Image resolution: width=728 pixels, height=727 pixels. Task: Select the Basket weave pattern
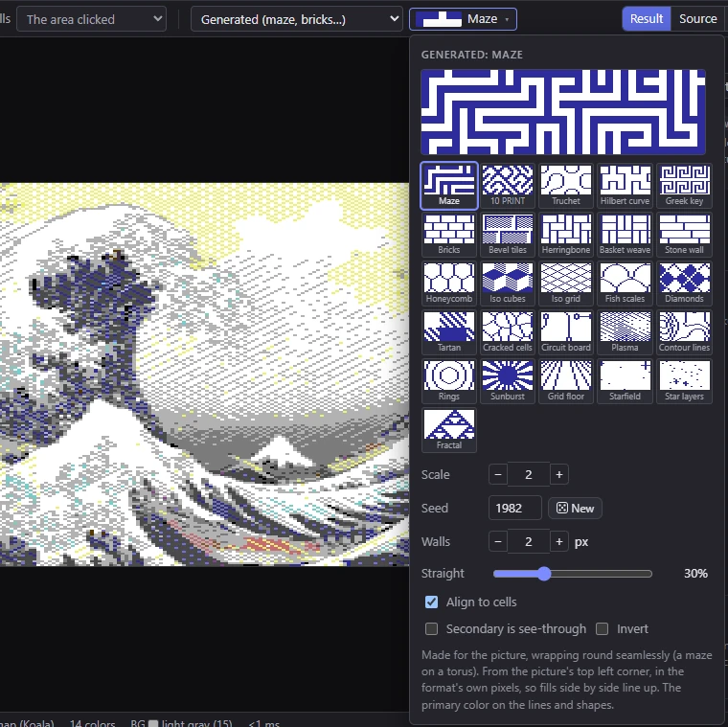[625, 235]
